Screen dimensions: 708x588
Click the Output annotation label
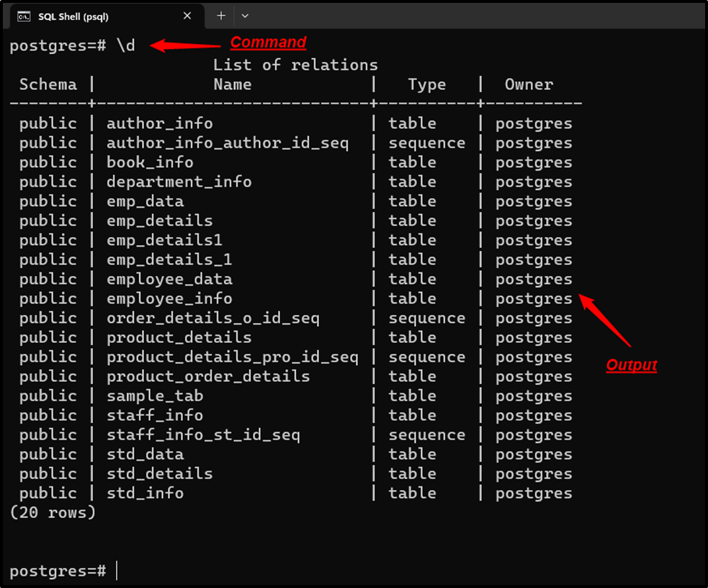tap(631, 365)
